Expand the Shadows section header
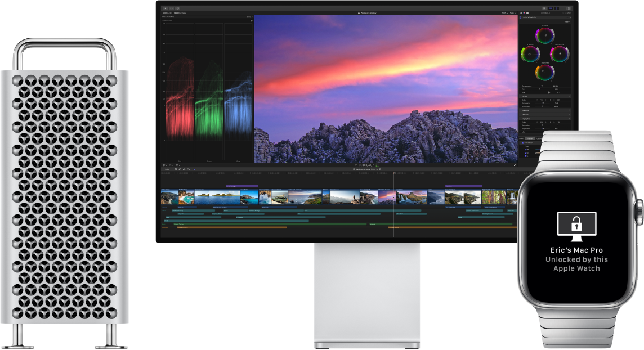Image resolution: width=644 pixels, height=350 pixels. 545,111
